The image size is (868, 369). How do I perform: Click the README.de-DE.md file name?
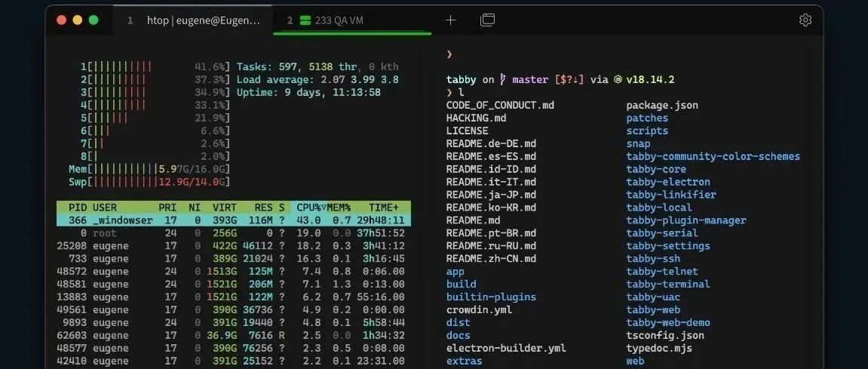pos(491,143)
